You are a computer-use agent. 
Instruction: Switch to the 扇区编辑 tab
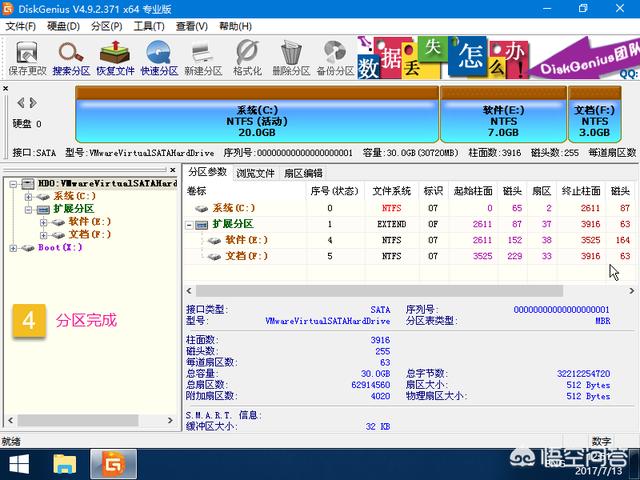pos(303,173)
